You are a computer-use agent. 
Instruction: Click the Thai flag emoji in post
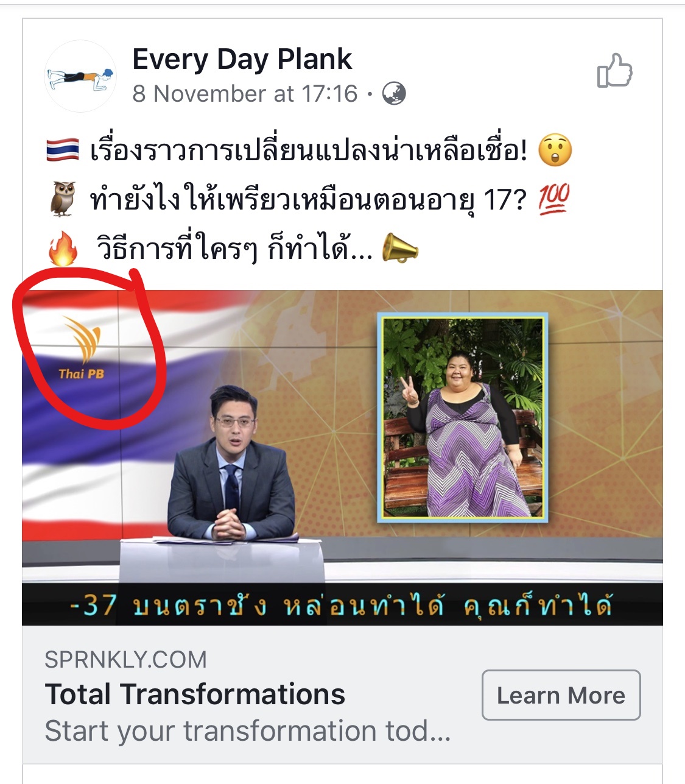pos(63,150)
